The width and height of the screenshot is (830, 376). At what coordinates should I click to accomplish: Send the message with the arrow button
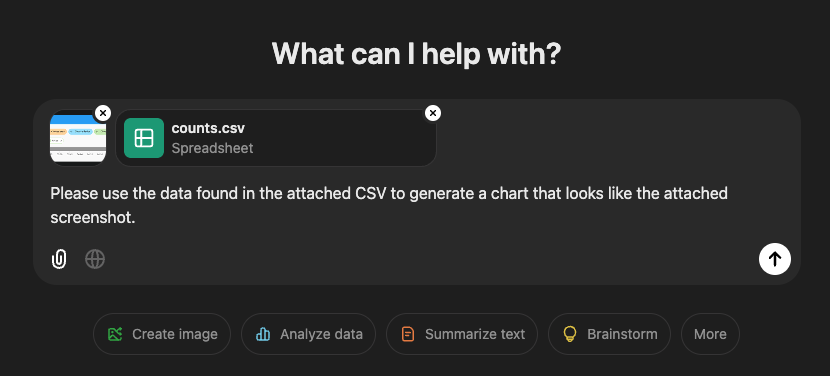coord(774,259)
